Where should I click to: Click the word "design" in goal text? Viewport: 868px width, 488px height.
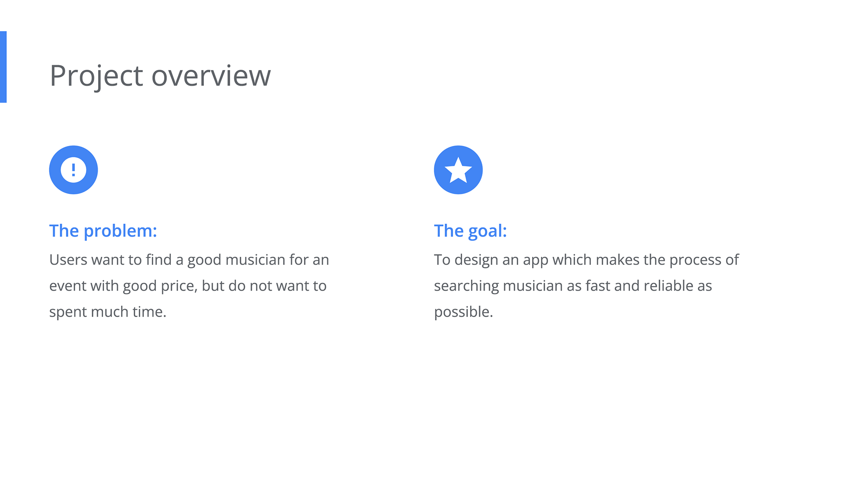pos(476,260)
